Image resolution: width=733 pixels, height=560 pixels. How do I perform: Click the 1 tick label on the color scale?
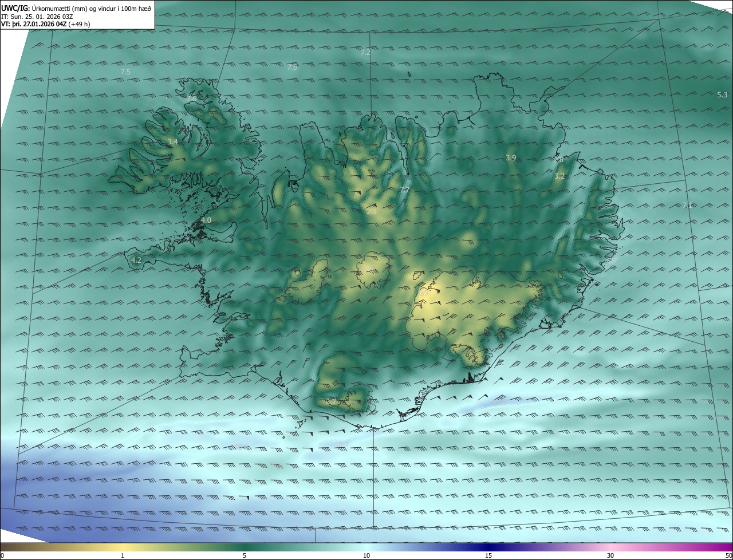[x=123, y=555]
